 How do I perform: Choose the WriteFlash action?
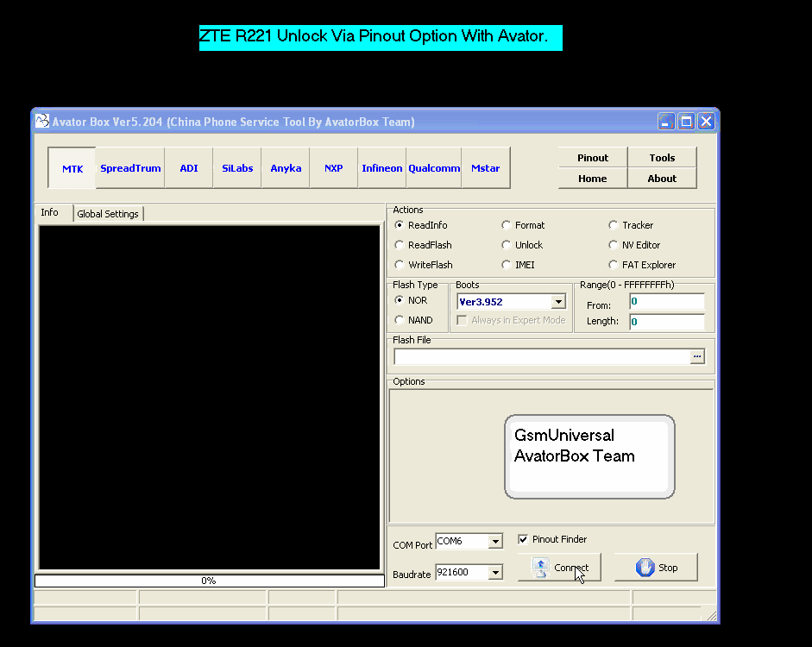[424, 265]
